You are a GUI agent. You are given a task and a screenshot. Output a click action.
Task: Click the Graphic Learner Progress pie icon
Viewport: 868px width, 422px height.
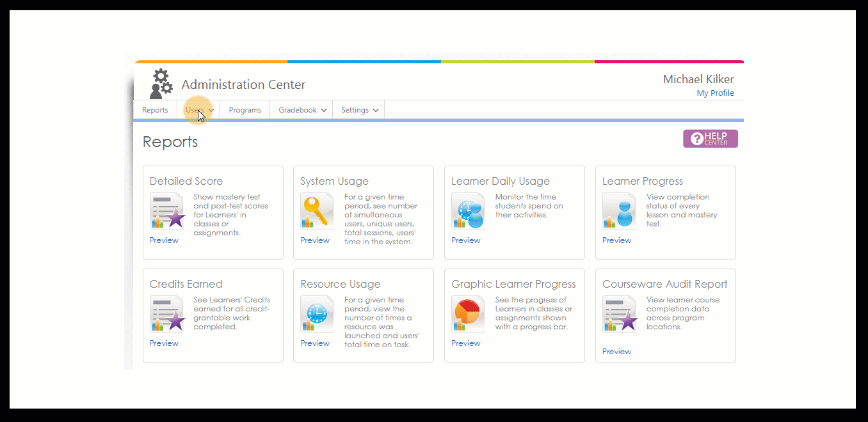click(x=468, y=315)
